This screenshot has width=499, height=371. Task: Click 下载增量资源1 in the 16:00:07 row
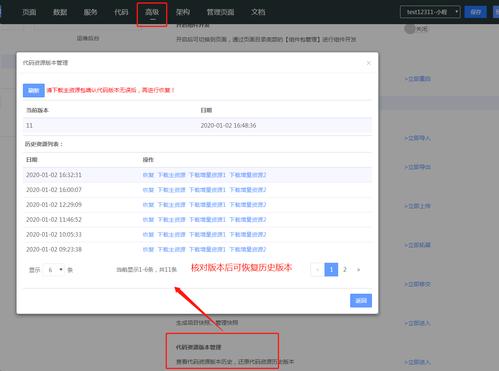pyautogui.click(x=207, y=190)
